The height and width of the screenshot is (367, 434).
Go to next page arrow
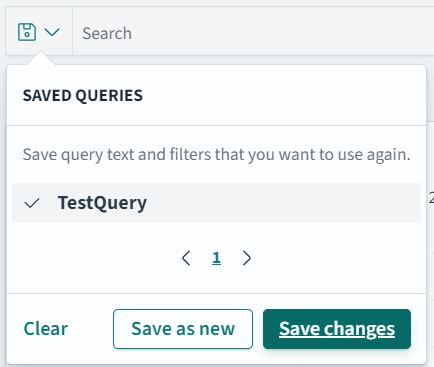[247, 258]
